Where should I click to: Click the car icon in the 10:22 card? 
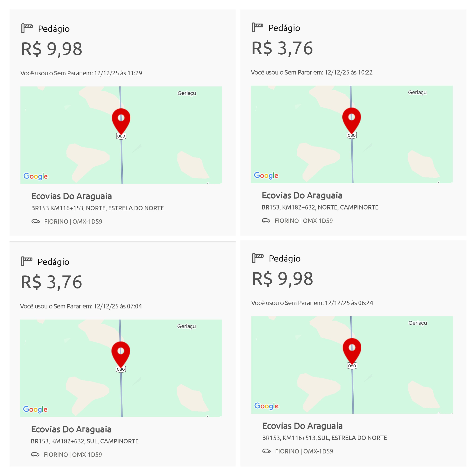click(266, 220)
